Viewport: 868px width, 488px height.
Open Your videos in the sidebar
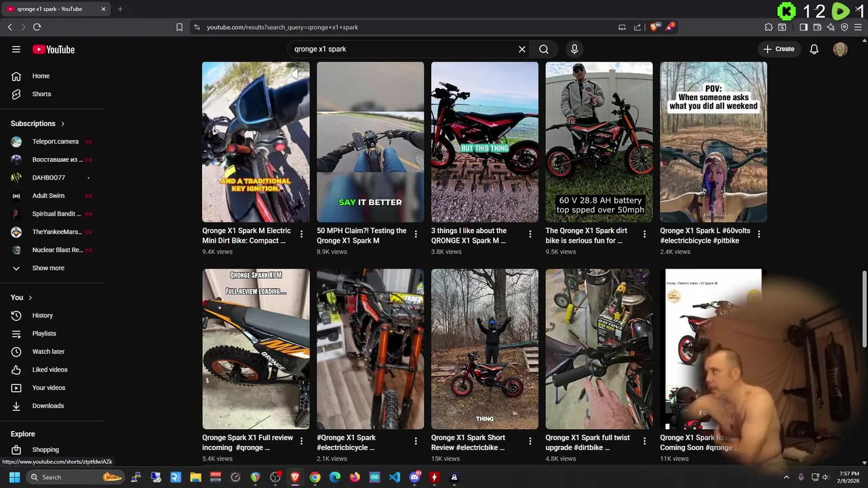[52, 388]
